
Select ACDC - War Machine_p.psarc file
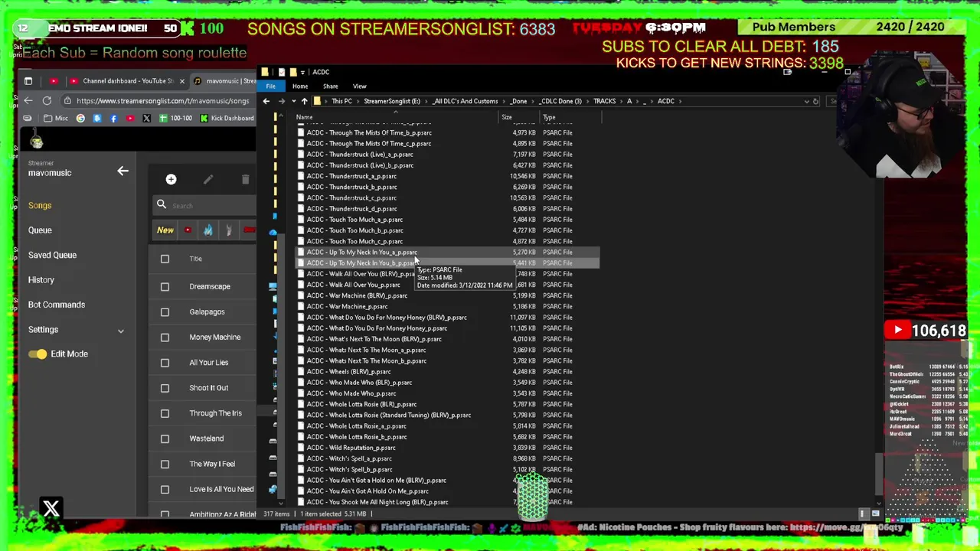[347, 306]
